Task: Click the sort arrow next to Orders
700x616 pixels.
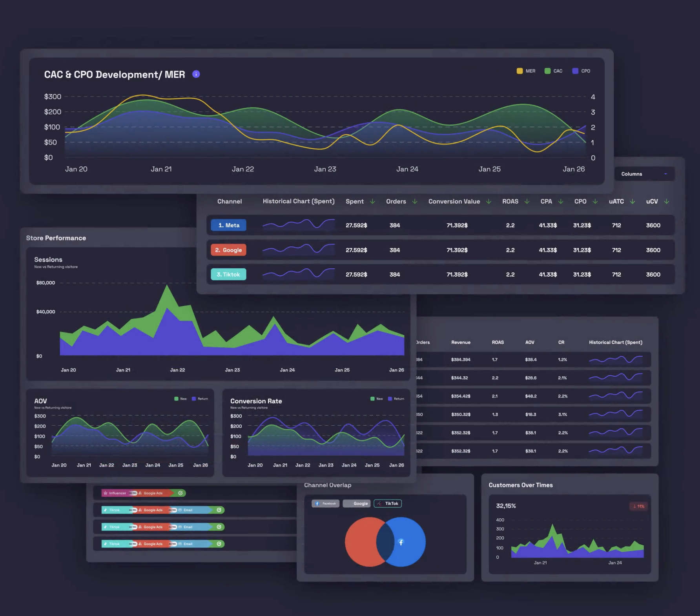Action: tap(415, 201)
